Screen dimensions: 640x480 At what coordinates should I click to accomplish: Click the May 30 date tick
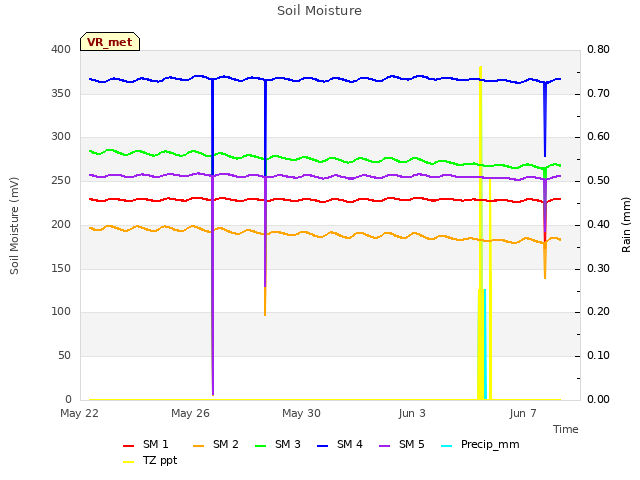coord(301,413)
